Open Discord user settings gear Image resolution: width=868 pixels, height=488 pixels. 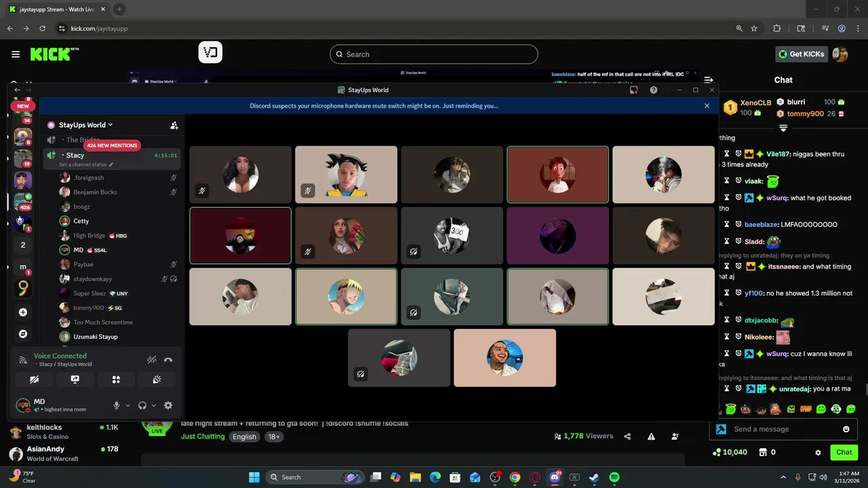pos(168,405)
